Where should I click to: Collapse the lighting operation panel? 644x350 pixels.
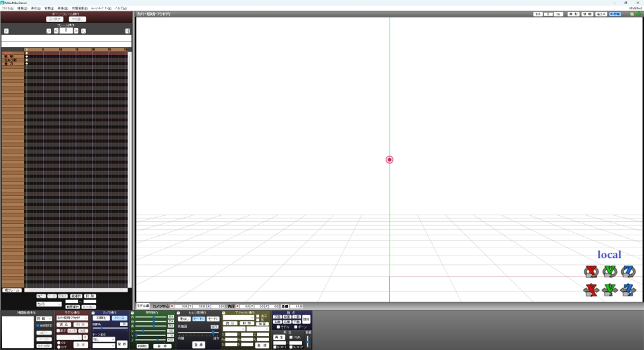132,313
